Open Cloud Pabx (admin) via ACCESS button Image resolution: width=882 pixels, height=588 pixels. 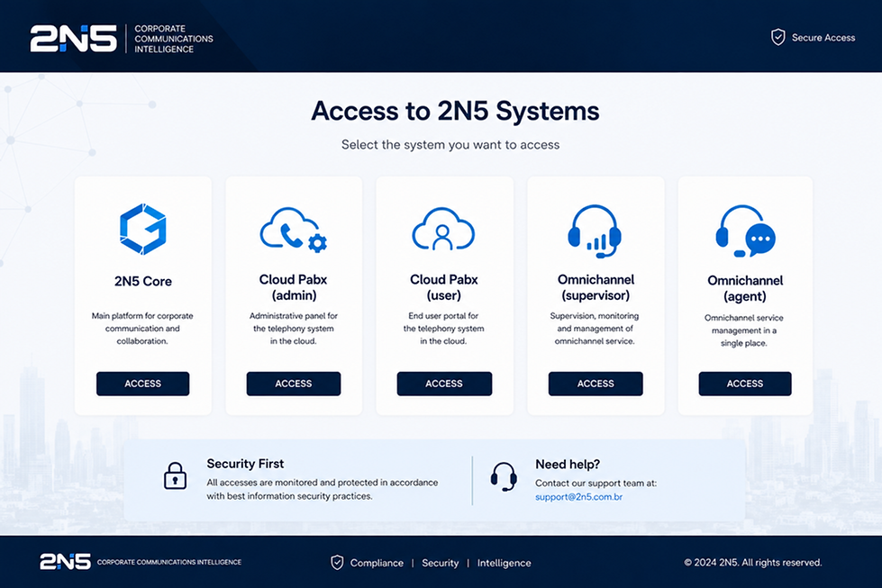294,384
